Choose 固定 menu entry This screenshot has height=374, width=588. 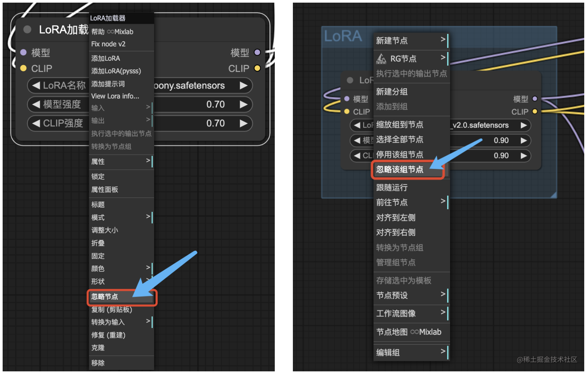coord(121,256)
